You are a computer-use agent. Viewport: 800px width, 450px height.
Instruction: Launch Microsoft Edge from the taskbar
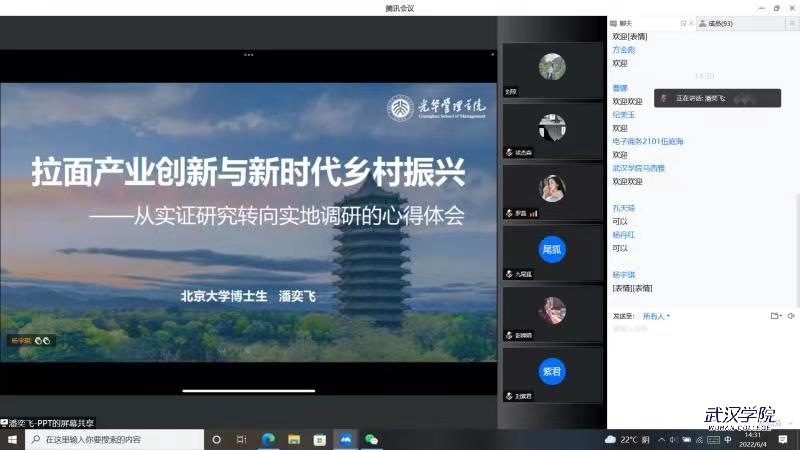coord(268,439)
